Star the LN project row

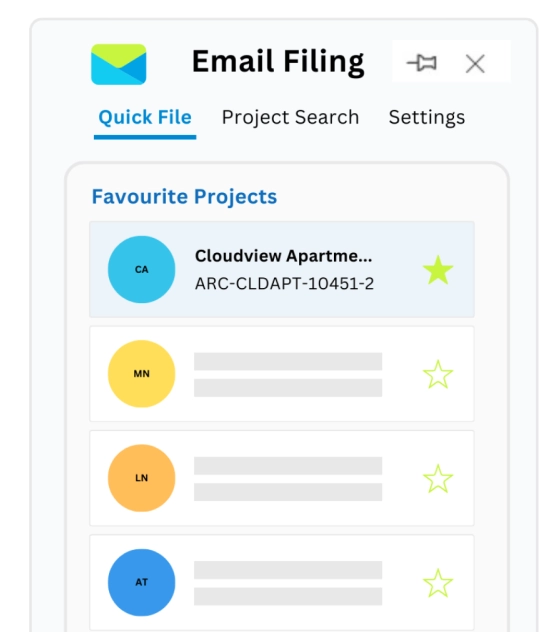pos(438,479)
